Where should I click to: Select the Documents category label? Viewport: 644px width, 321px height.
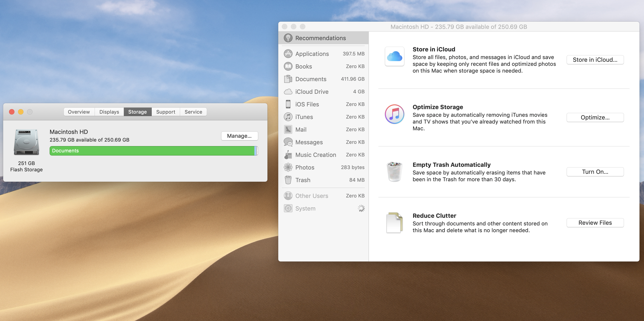(x=311, y=79)
